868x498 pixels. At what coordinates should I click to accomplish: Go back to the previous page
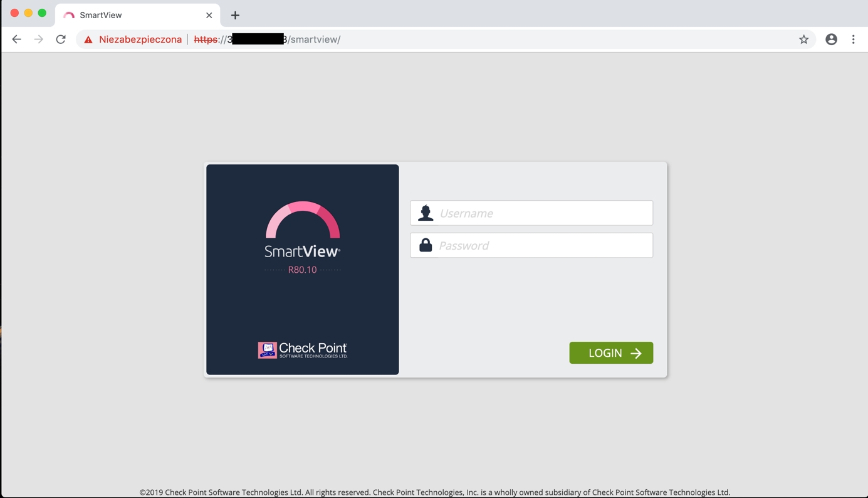(16, 40)
